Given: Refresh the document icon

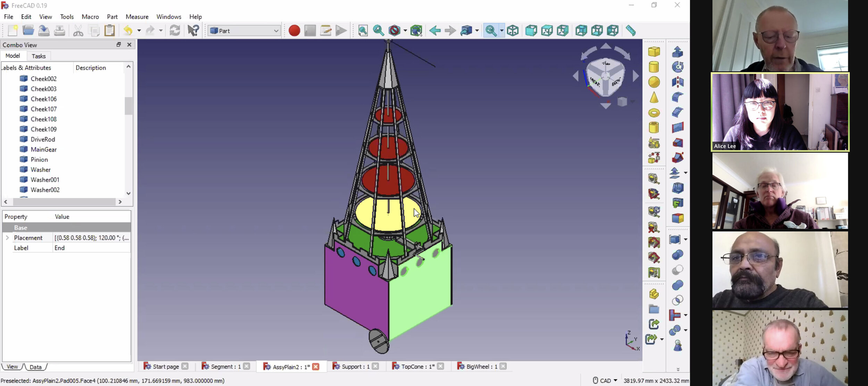Looking at the screenshot, I should [x=175, y=31].
